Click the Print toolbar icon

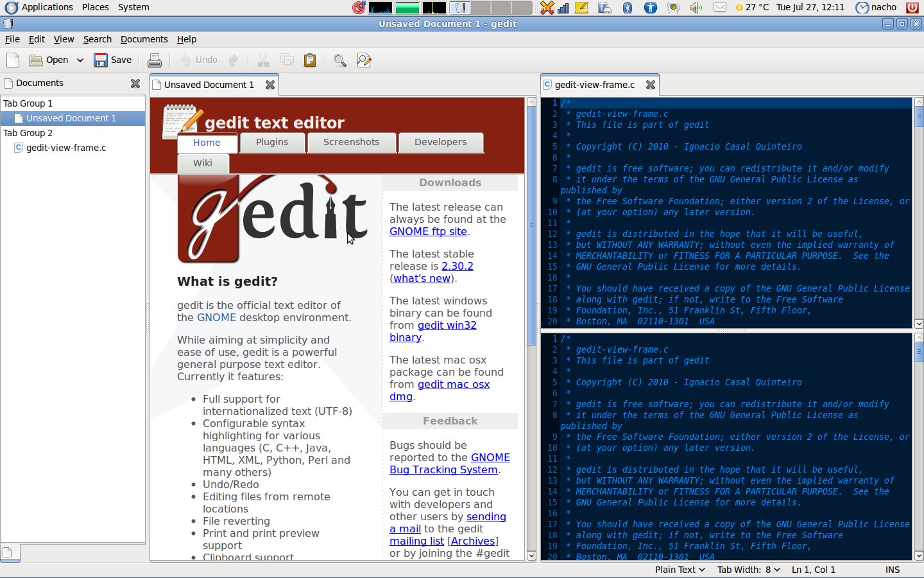tap(155, 60)
